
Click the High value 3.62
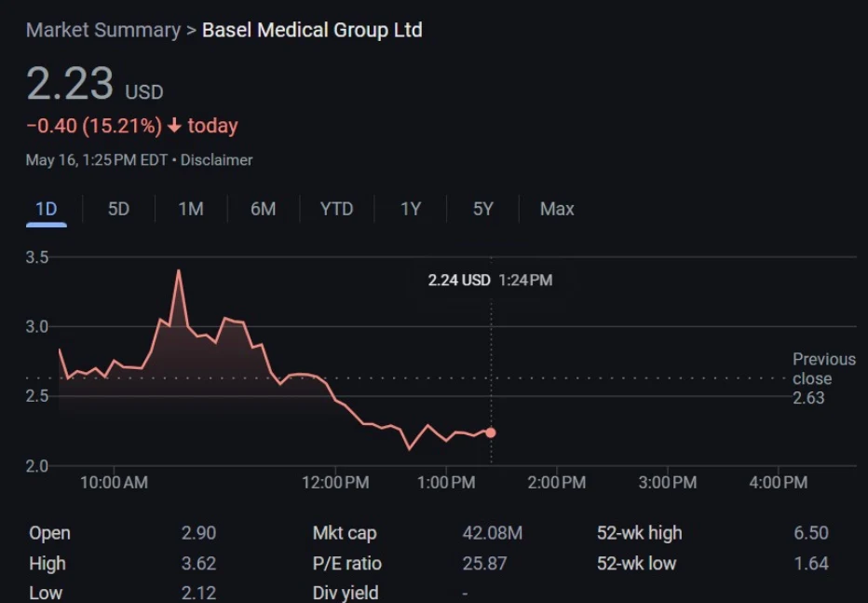[x=198, y=564]
